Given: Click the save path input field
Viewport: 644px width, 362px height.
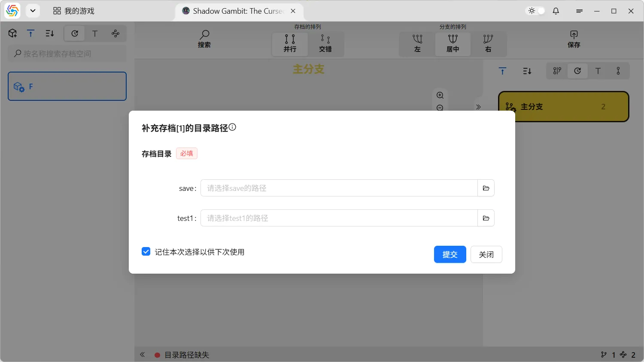Looking at the screenshot, I should click(339, 188).
